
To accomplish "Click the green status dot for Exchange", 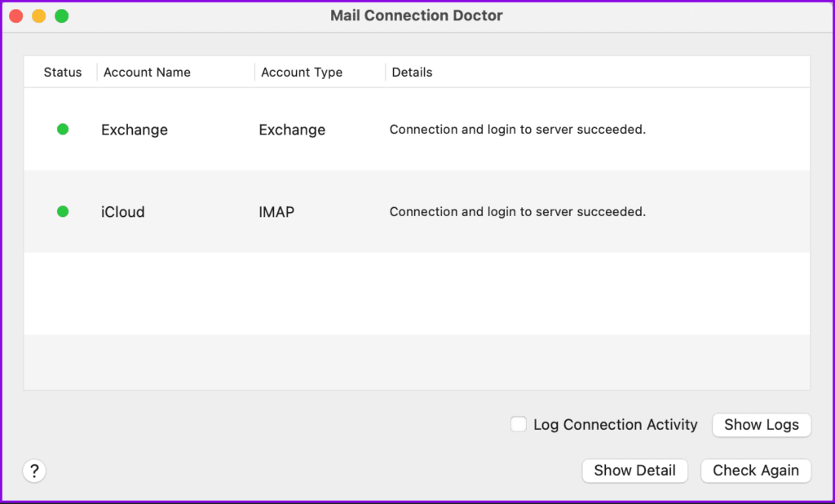I will pos(63,129).
